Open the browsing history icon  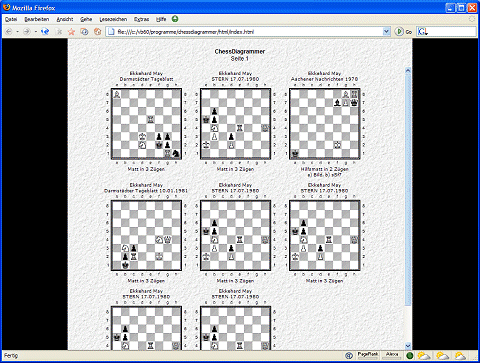(84, 32)
